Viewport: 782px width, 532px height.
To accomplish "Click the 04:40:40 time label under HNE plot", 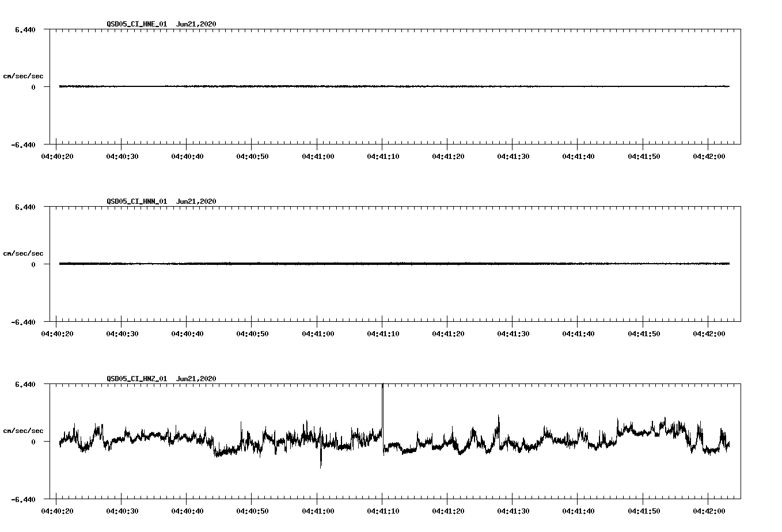I will click(187, 157).
